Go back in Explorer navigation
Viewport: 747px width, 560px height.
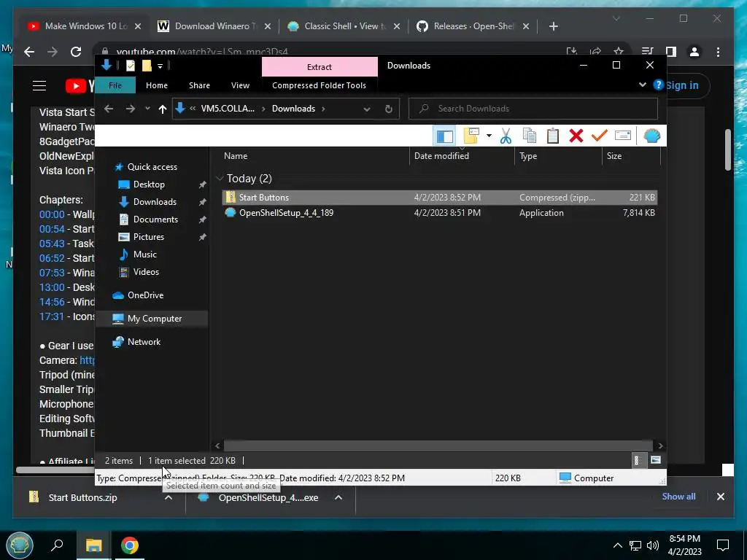pos(109,109)
